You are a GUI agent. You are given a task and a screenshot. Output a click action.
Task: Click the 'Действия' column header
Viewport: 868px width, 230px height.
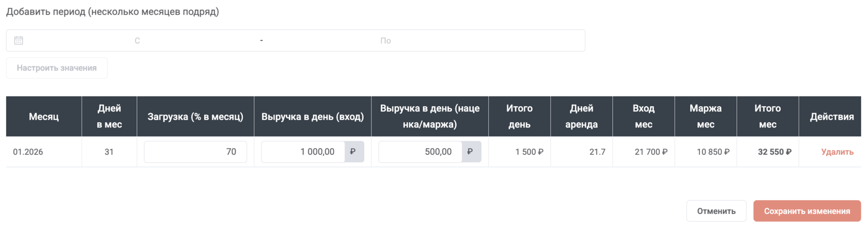(831, 117)
